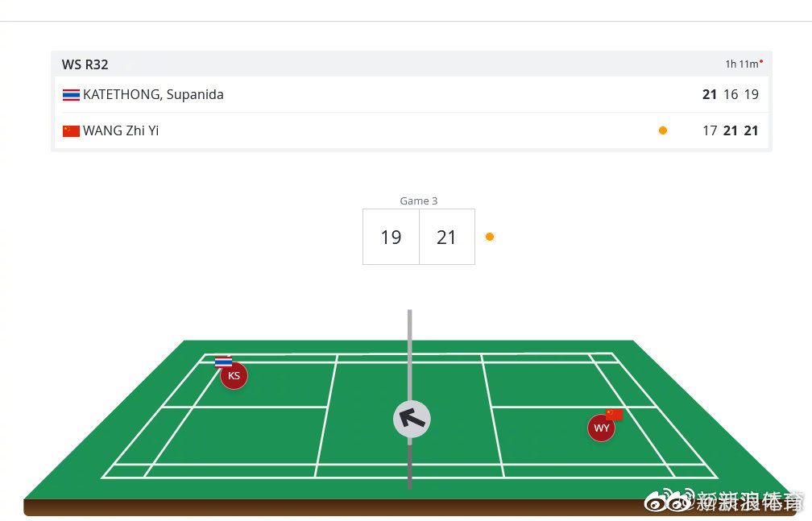Click the Chinese flag above the WY marker
Viewport: 812px width, 521px height.
click(x=615, y=414)
